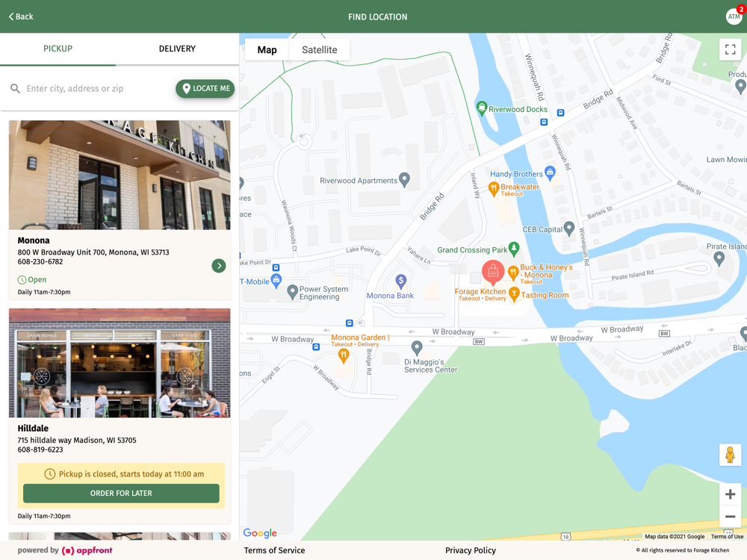Open the Monona storefront photo

click(x=120, y=175)
